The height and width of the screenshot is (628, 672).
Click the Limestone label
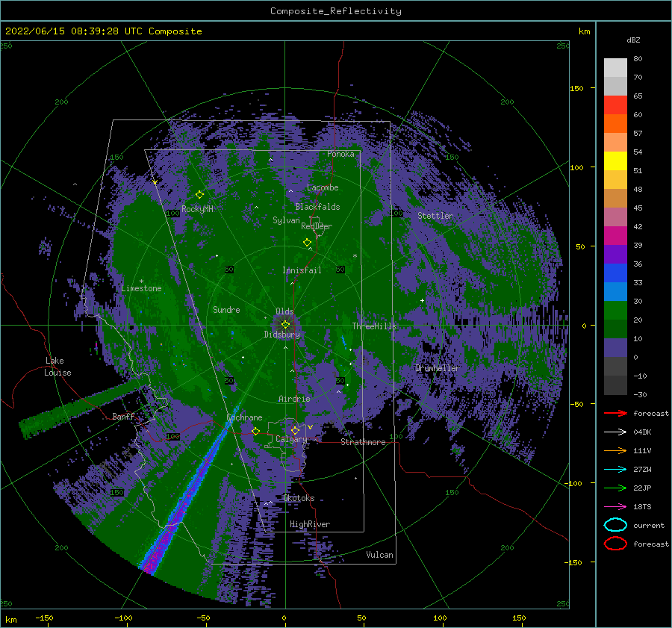click(x=141, y=288)
